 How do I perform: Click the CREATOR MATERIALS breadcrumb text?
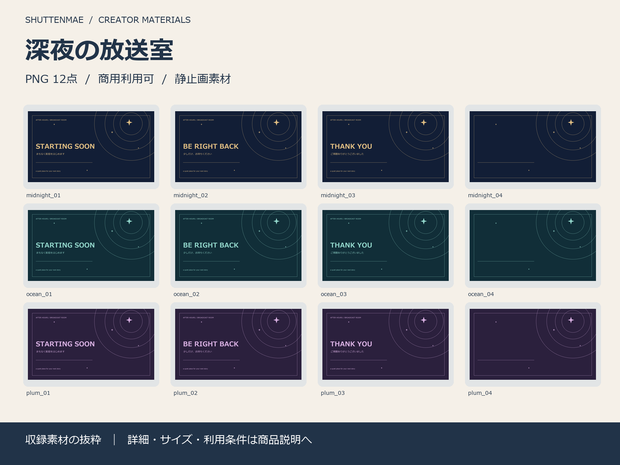[x=144, y=20]
